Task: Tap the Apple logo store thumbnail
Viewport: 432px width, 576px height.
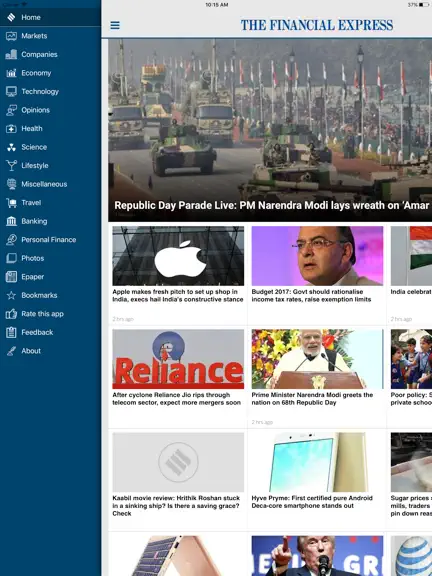Action: 178,256
